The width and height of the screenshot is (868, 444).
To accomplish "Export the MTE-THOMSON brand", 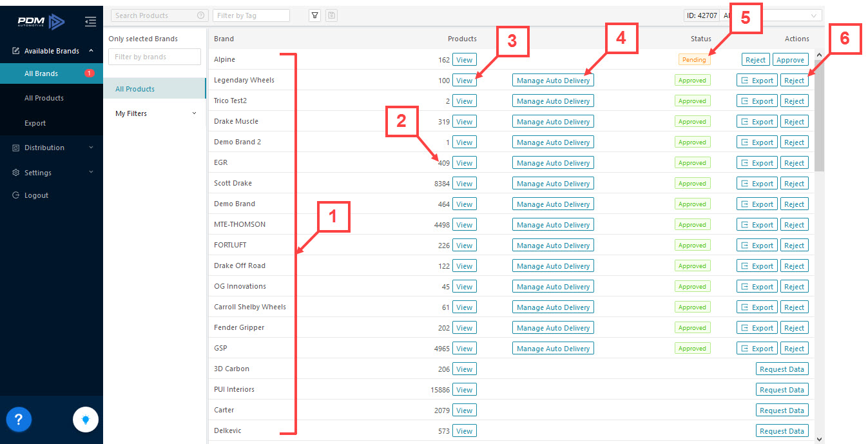I will pos(757,225).
